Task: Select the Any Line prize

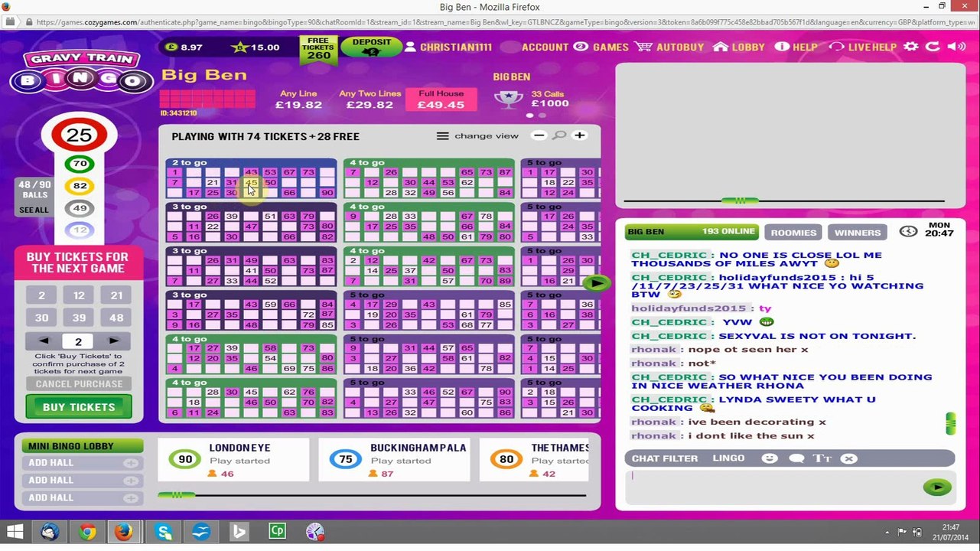Action: (298, 99)
